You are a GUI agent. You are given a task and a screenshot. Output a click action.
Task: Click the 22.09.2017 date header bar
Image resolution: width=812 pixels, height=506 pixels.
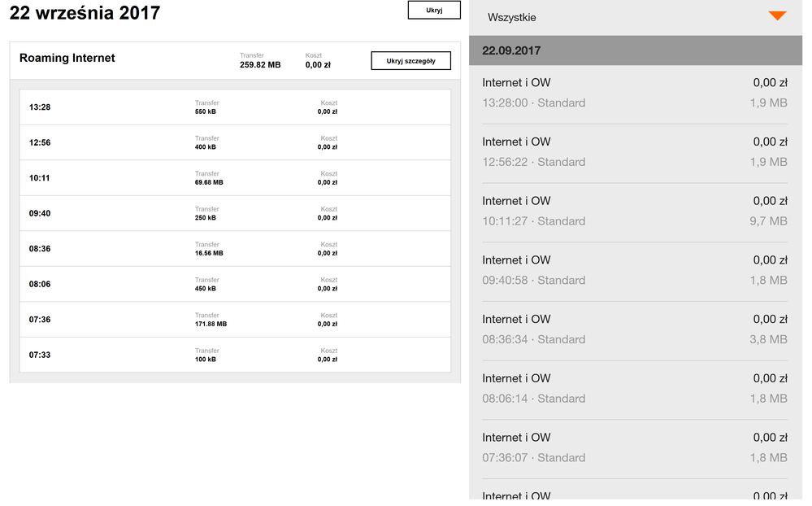634,50
